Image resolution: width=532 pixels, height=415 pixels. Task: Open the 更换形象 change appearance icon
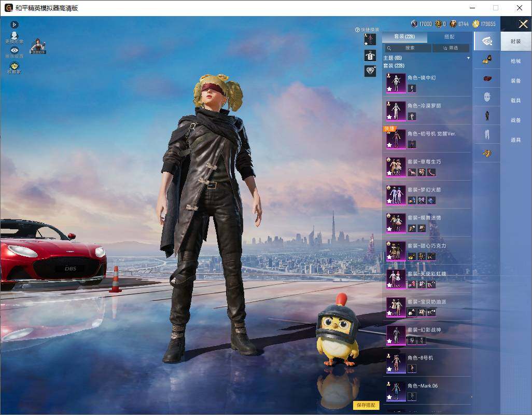[x=14, y=36]
